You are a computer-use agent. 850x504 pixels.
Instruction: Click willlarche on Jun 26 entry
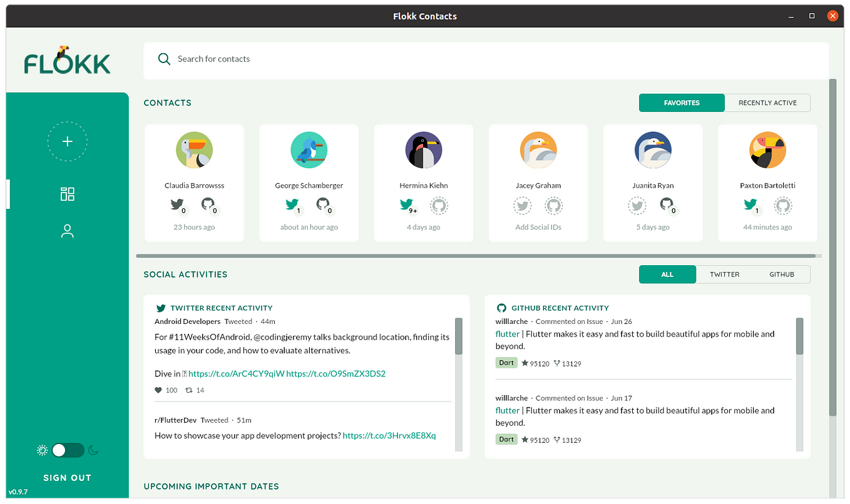point(511,321)
